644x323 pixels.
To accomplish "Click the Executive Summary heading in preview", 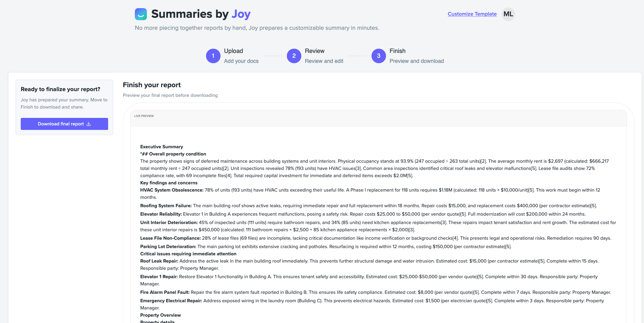I will [x=162, y=147].
